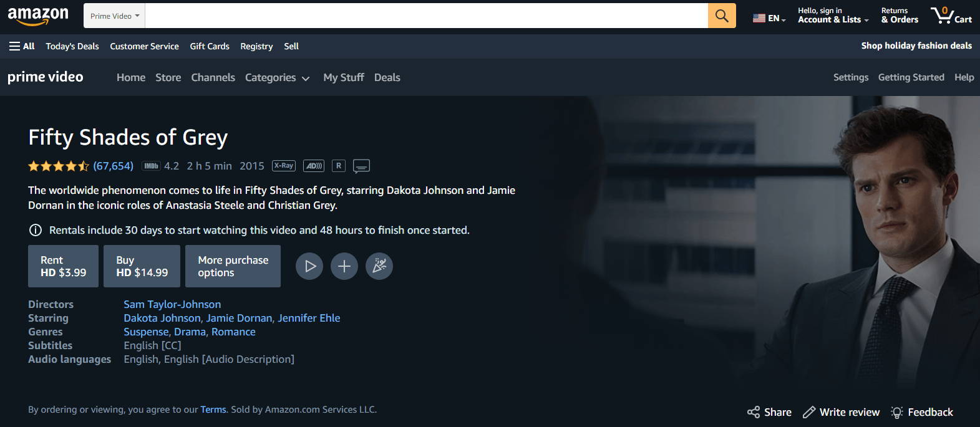The height and width of the screenshot is (427, 980).
Task: Expand the Account & Lists menu
Action: 833,16
